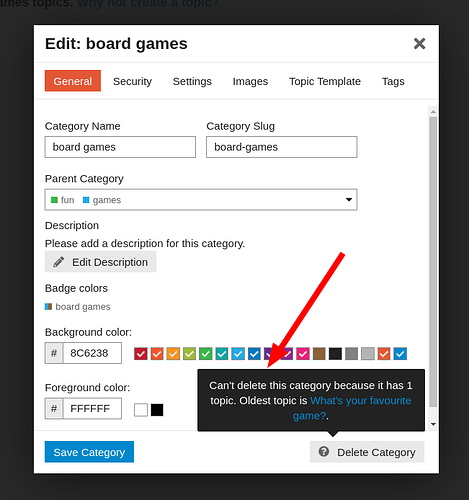Click the Delete Category button
The height and width of the screenshot is (500, 469).
tap(367, 452)
